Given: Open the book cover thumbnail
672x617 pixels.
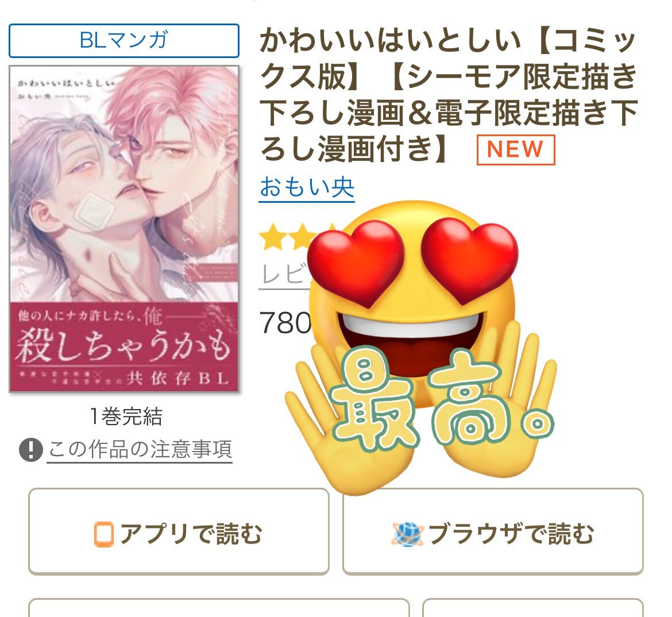Looking at the screenshot, I should coord(124,229).
